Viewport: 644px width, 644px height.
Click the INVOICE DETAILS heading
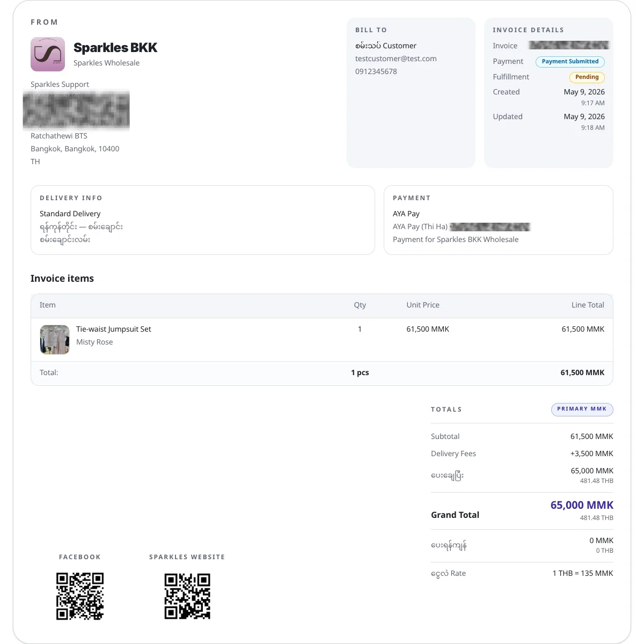(x=529, y=30)
